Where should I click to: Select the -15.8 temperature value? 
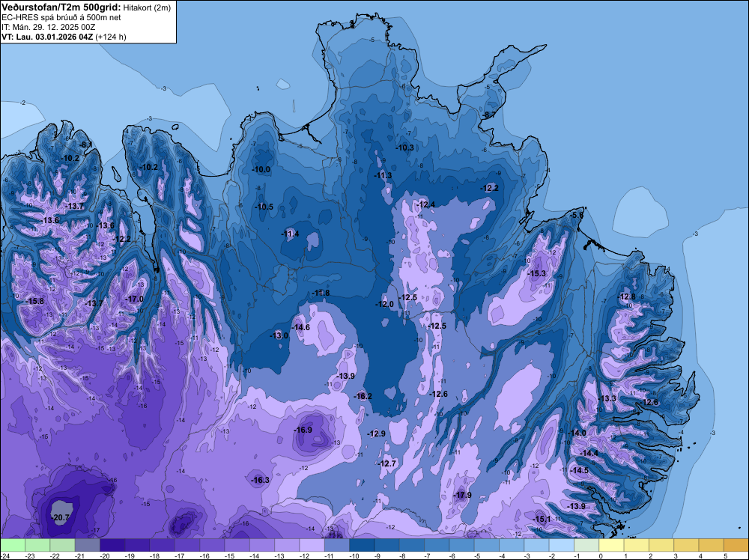[34, 301]
